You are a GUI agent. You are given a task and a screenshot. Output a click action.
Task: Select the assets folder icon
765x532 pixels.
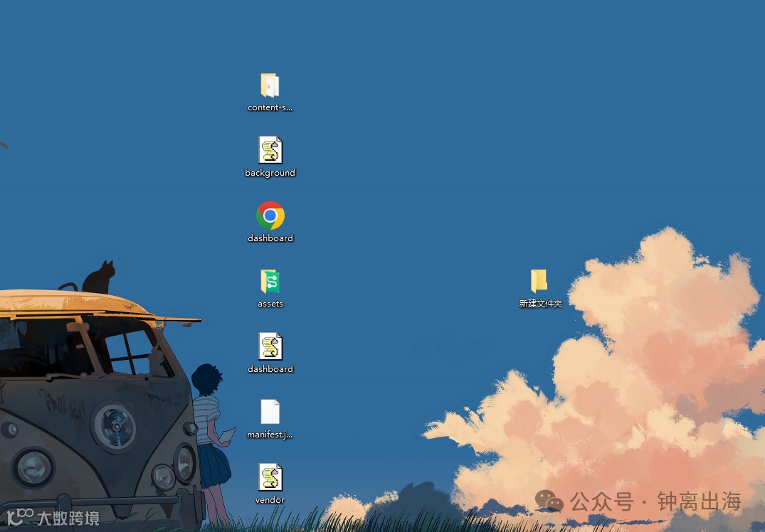point(270,282)
